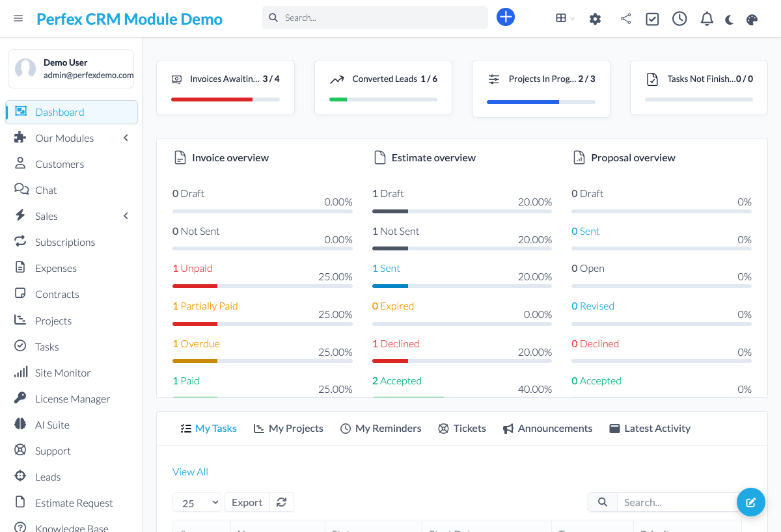Click the blue plus quick-create icon
The height and width of the screenshot is (532, 781).
coord(506,18)
